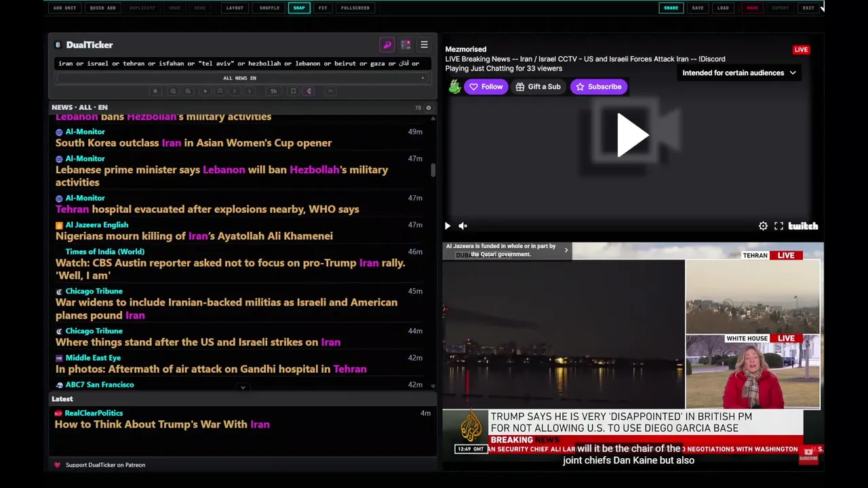Click the news list scrollbar thumb

click(x=433, y=170)
